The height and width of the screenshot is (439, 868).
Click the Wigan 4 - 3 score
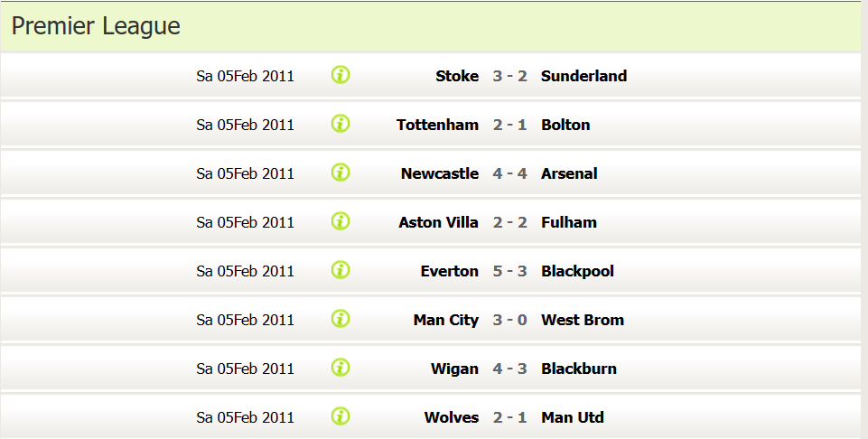(x=509, y=369)
